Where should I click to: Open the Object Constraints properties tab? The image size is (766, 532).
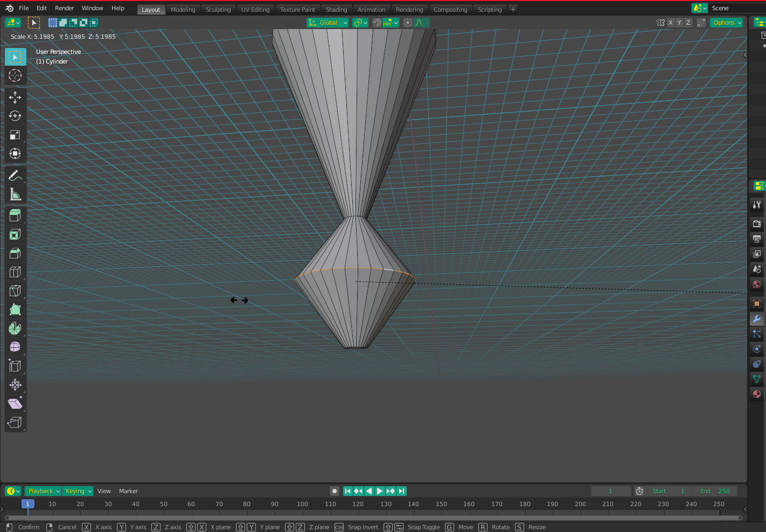[757, 364]
